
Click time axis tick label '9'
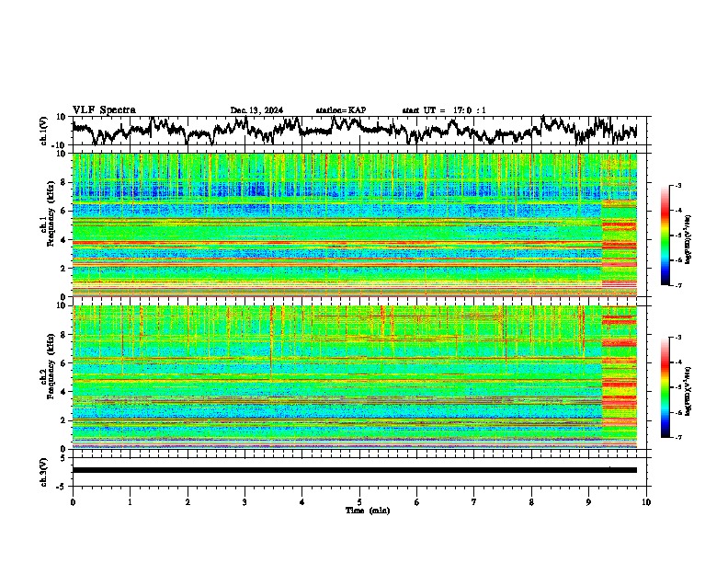(x=588, y=502)
